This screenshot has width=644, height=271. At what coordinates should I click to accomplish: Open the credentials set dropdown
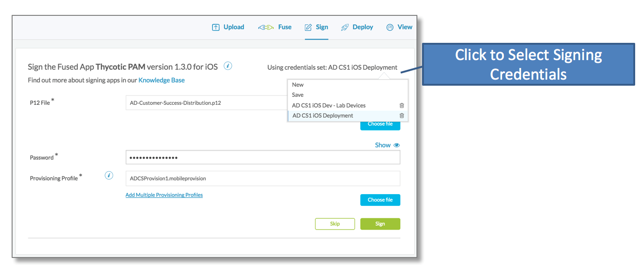click(x=332, y=68)
